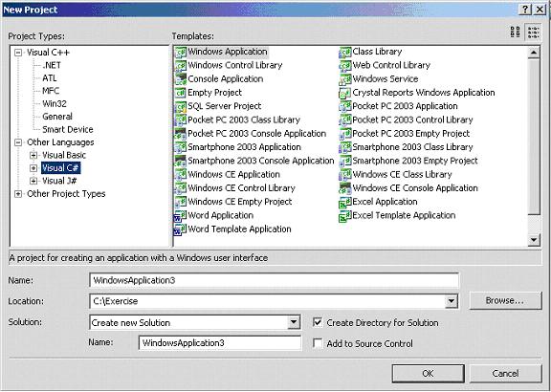The width and height of the screenshot is (551, 392).
Task: Choose the Excel Application template icon
Action: [x=344, y=202]
